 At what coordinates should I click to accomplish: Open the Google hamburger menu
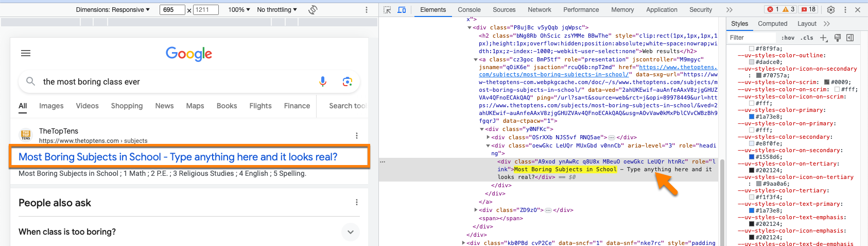[x=26, y=53]
